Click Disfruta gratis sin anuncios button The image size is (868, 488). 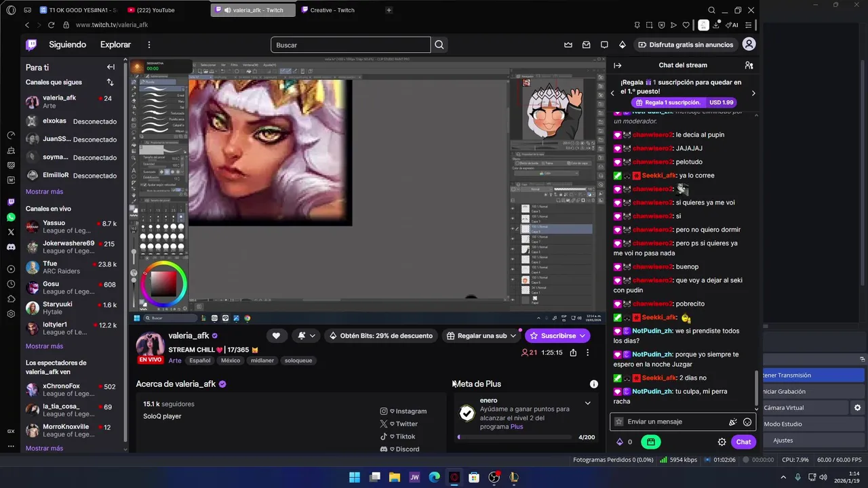686,45
